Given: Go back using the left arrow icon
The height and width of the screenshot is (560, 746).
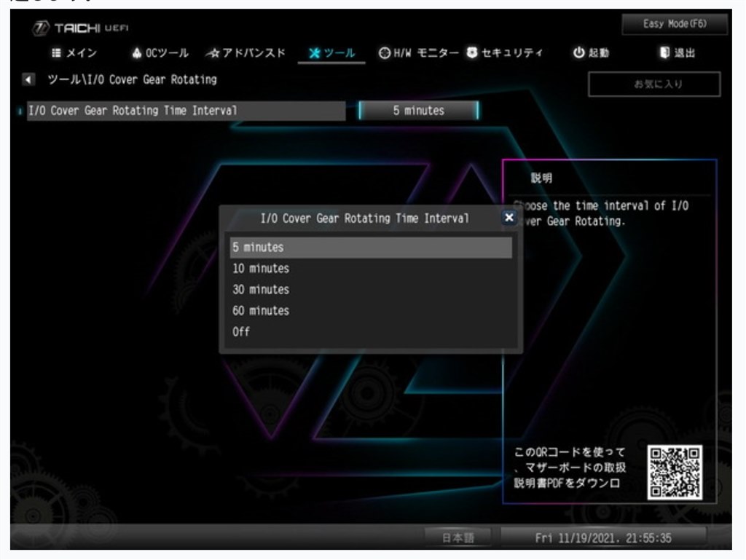Looking at the screenshot, I should [27, 79].
